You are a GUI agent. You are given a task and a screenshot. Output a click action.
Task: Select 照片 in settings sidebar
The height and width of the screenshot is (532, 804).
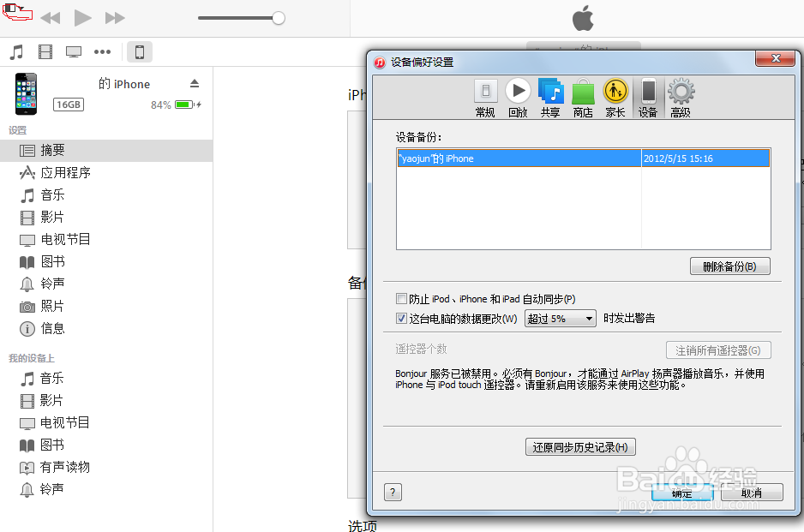pyautogui.click(x=106, y=307)
